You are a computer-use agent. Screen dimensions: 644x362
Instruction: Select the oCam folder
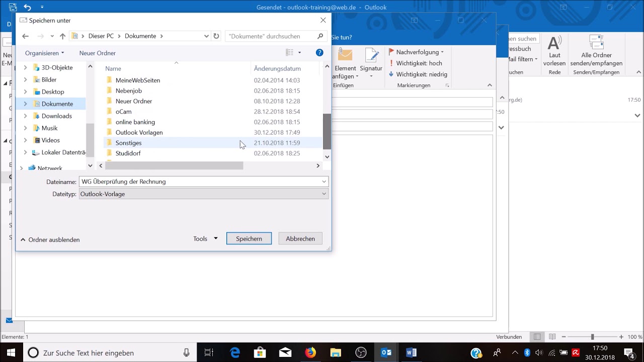pos(123,112)
